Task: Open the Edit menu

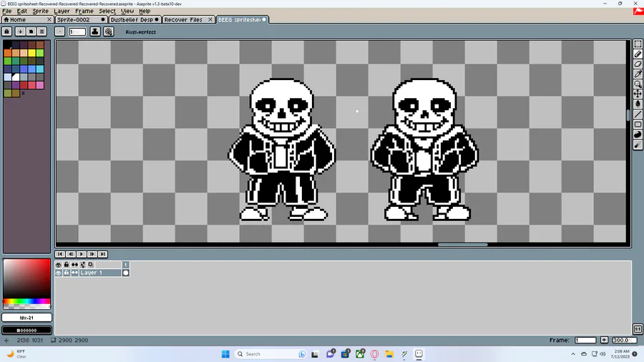Action: [x=21, y=11]
